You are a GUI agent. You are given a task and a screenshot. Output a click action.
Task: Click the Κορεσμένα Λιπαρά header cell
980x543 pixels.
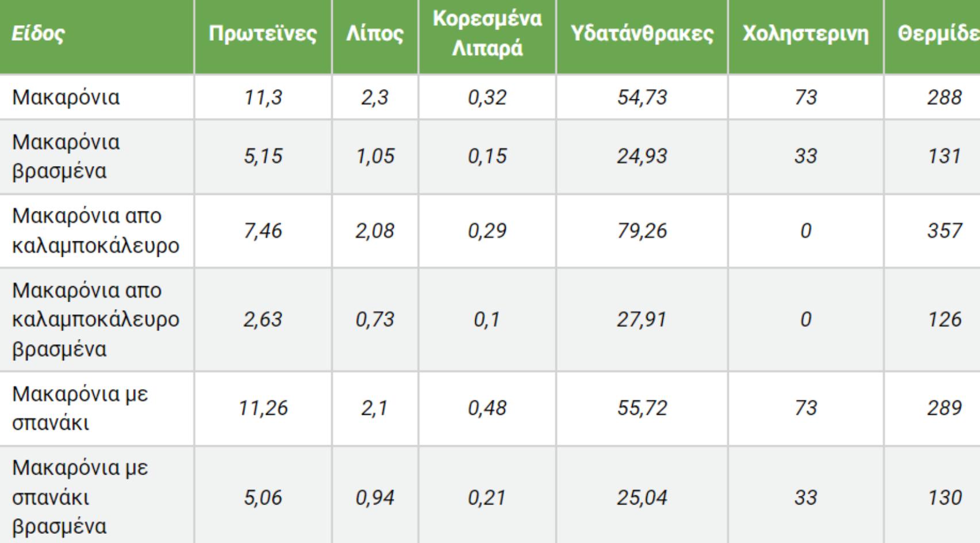487,34
